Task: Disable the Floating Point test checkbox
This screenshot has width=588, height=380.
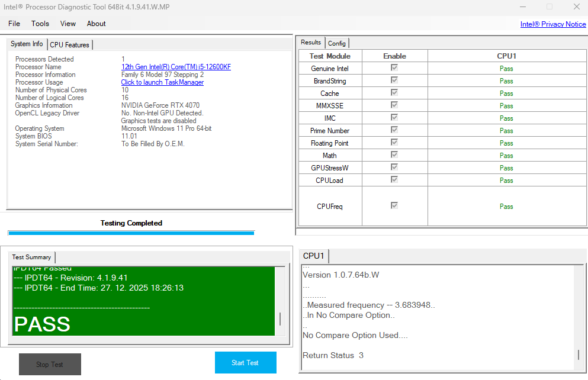Action: [394, 143]
